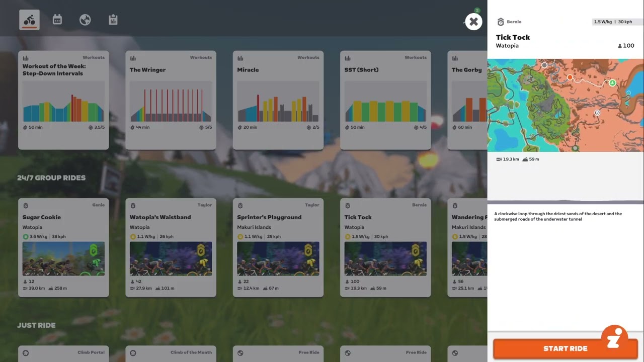Click "Makuri Islands" under Sprinter's Playground

[x=254, y=227]
